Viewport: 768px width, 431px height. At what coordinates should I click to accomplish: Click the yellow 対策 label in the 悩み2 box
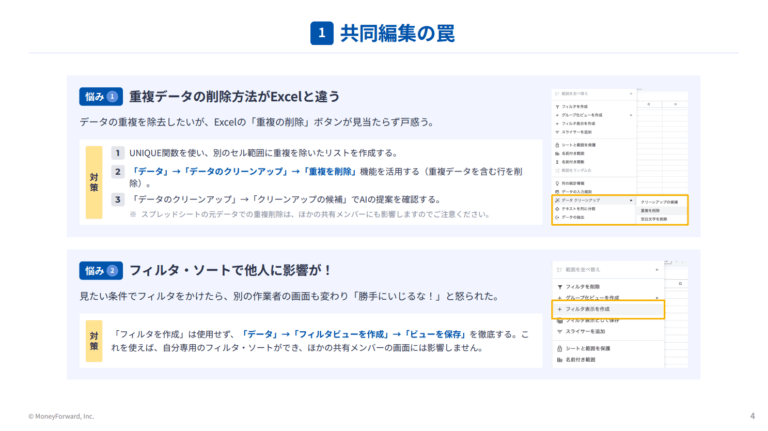[x=94, y=341]
